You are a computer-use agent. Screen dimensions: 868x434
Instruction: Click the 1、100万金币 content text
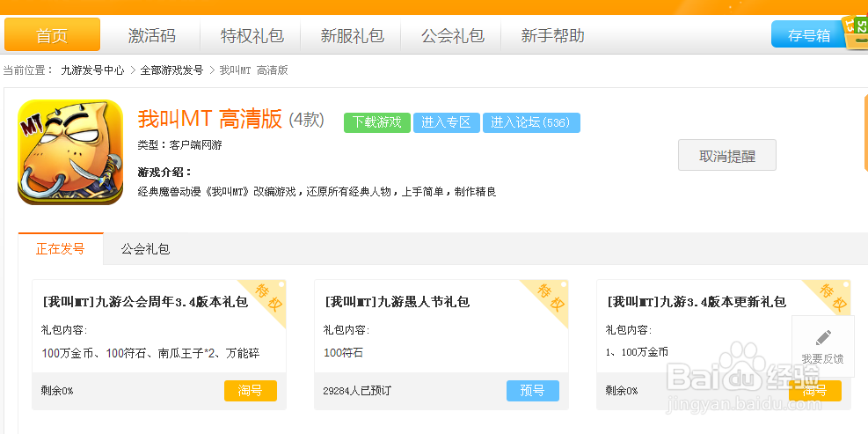tap(637, 352)
